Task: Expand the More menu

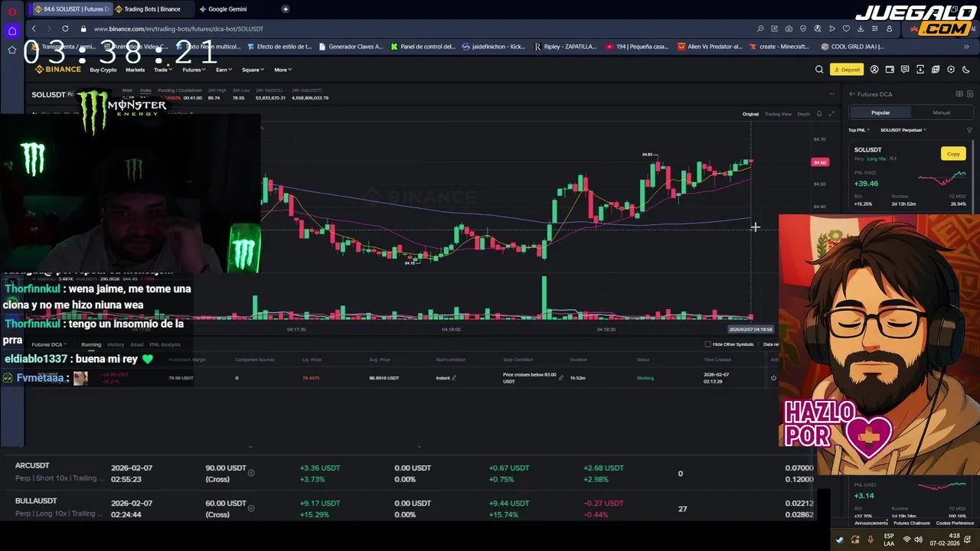Action: (x=283, y=70)
